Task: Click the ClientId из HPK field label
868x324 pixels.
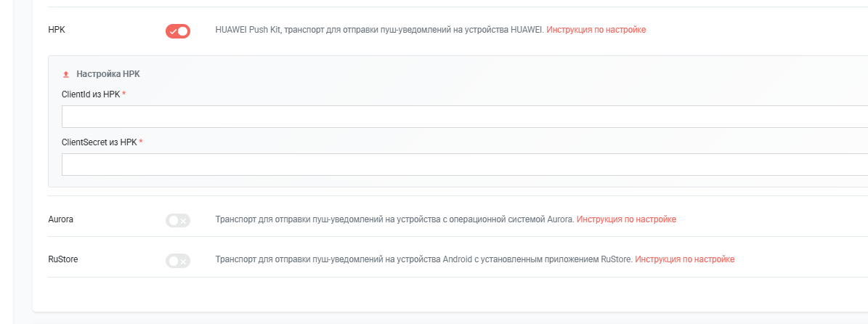Action: 91,94
